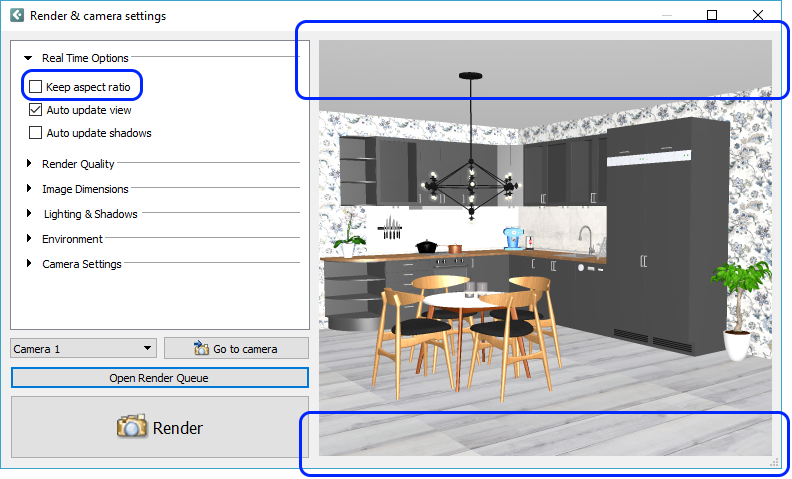The image size is (792, 479).
Task: Uncheck Auto update view
Action: 35,110
